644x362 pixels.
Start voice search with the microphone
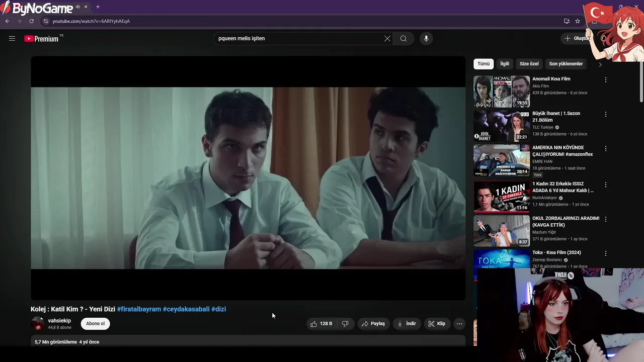pyautogui.click(x=426, y=39)
